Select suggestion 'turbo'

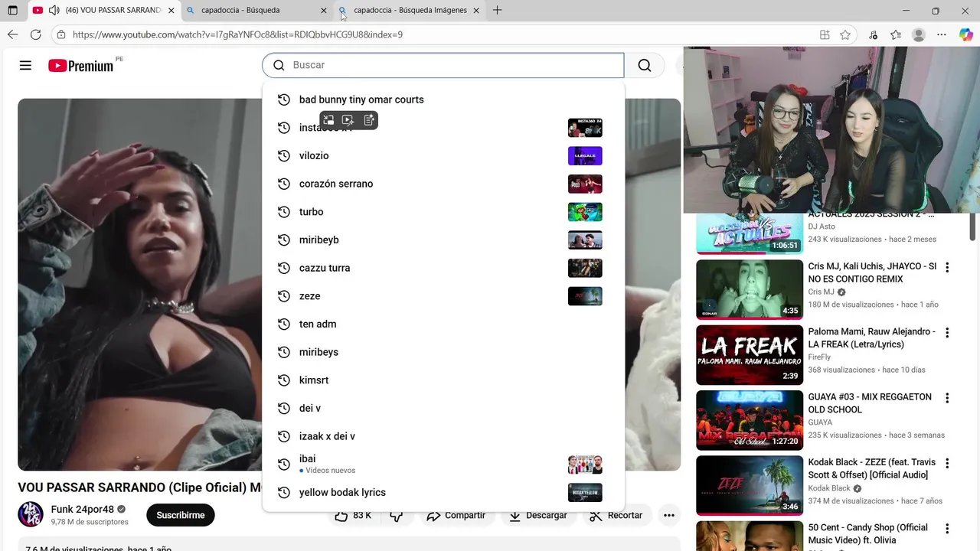pyautogui.click(x=443, y=212)
